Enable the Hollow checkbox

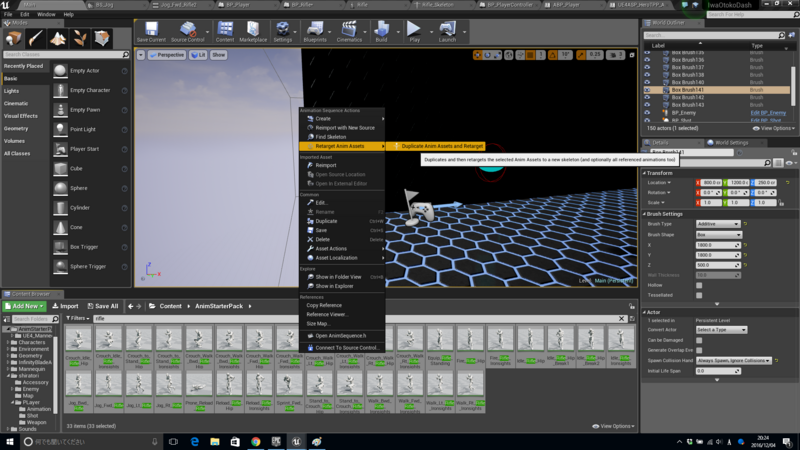[x=699, y=285]
